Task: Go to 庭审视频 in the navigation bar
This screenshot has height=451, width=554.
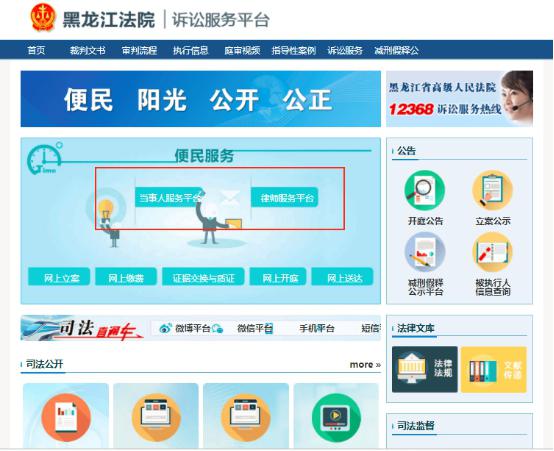Action: pyautogui.click(x=242, y=50)
